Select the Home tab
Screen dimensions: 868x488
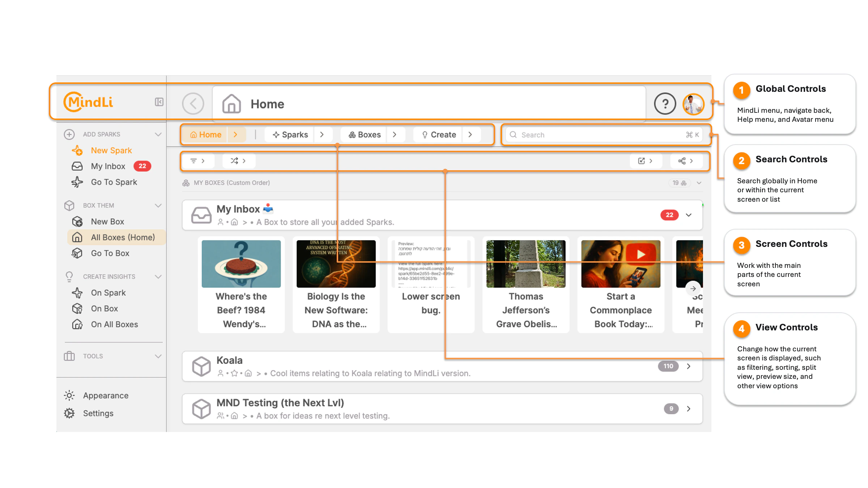[205, 135]
